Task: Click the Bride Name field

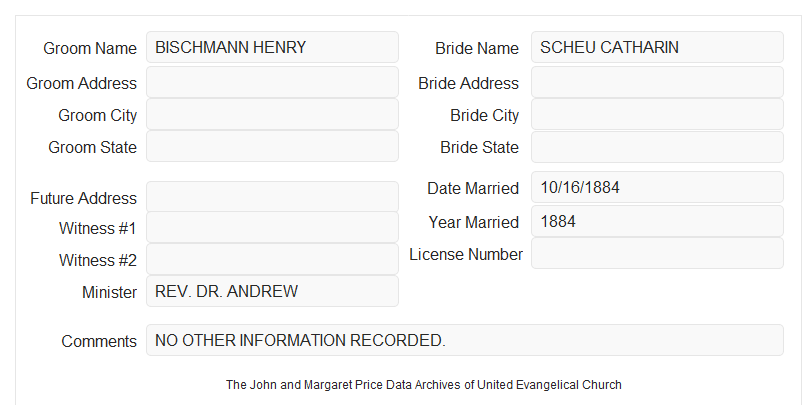Action: click(657, 47)
